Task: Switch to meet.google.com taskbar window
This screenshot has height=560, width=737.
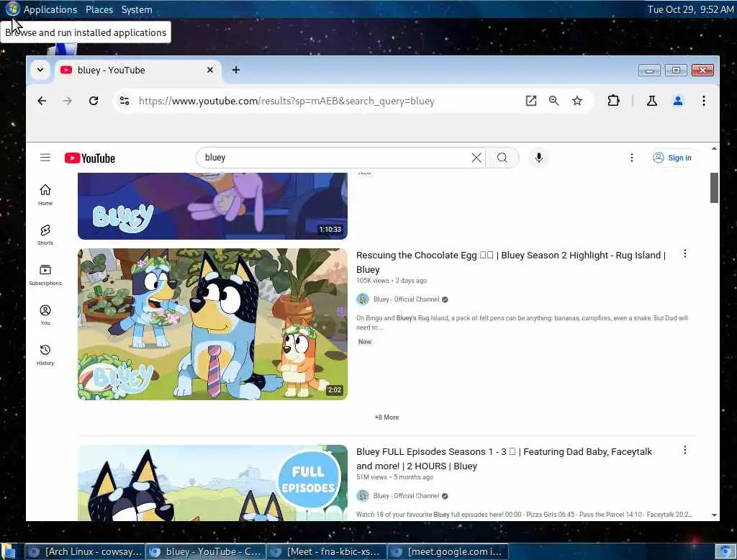Action: coord(448,551)
